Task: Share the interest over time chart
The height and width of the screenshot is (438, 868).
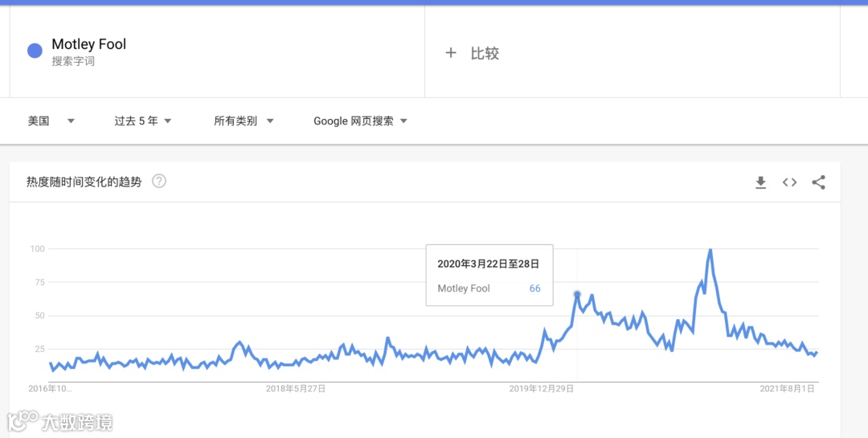Action: (x=819, y=182)
